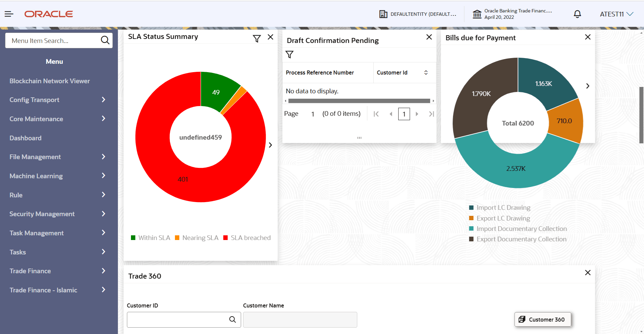Click the draft widget resize handle dots
644x334 pixels.
coord(359,138)
